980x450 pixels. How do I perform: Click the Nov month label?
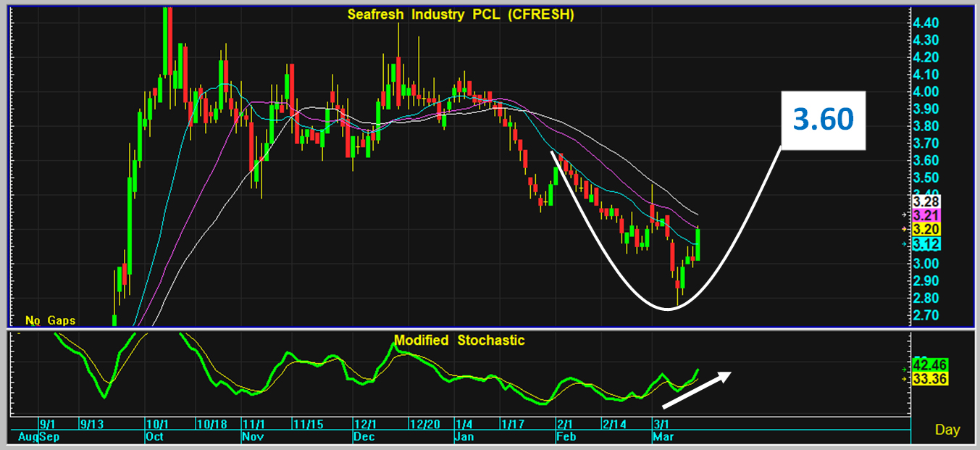click(251, 437)
